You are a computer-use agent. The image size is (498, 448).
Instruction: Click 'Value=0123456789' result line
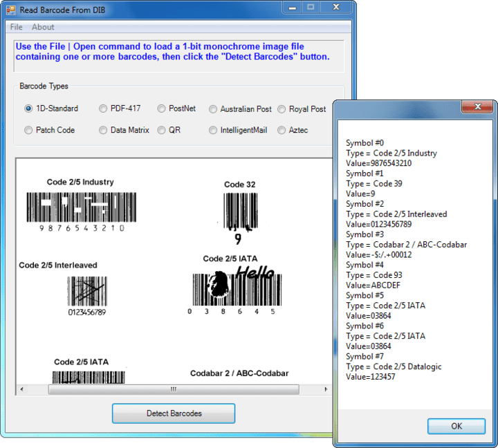[378, 224]
